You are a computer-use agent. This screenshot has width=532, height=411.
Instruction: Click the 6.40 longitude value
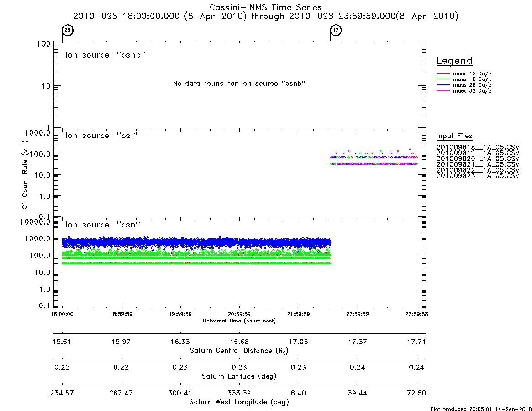(298, 393)
